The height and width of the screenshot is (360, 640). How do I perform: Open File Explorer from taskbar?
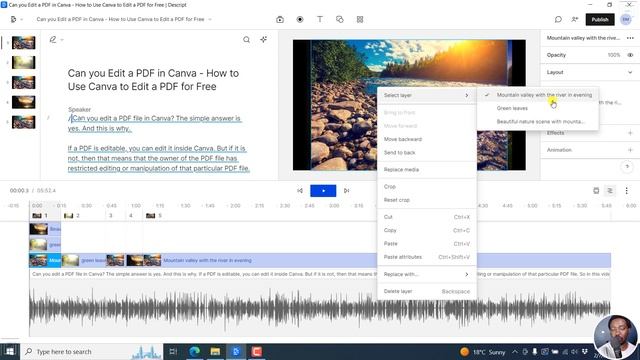point(215,351)
